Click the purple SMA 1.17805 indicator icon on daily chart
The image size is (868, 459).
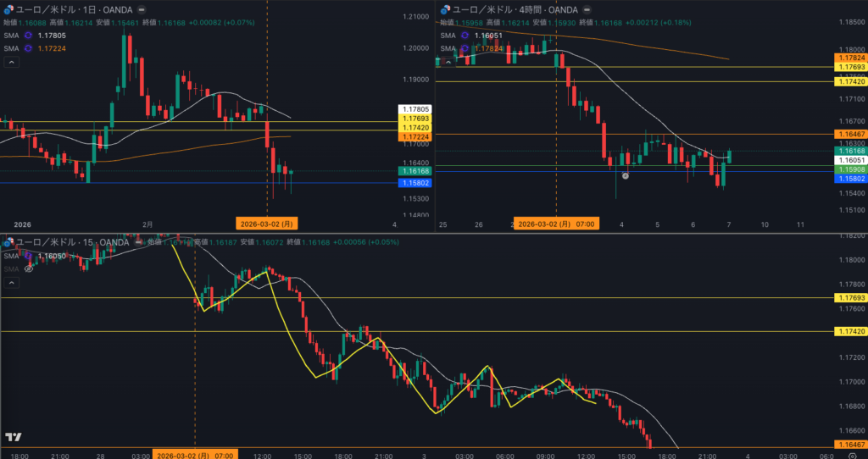[28, 36]
